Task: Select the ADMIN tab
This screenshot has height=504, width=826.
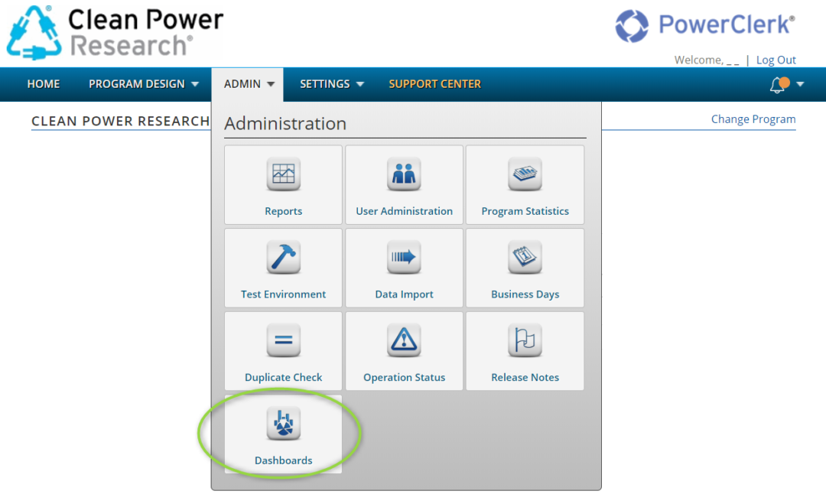Action: click(x=247, y=84)
